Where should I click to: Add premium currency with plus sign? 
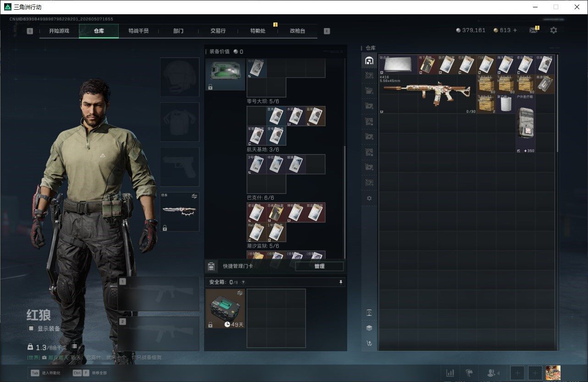515,30
